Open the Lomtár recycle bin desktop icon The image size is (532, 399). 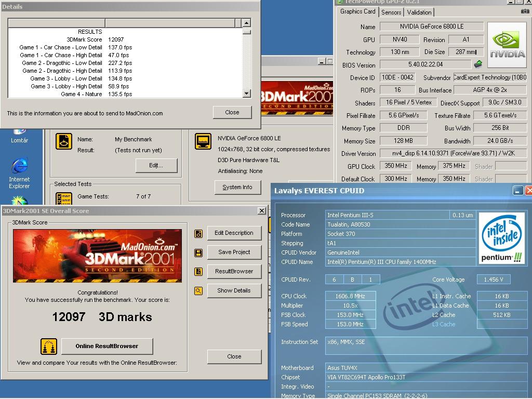pos(19,137)
